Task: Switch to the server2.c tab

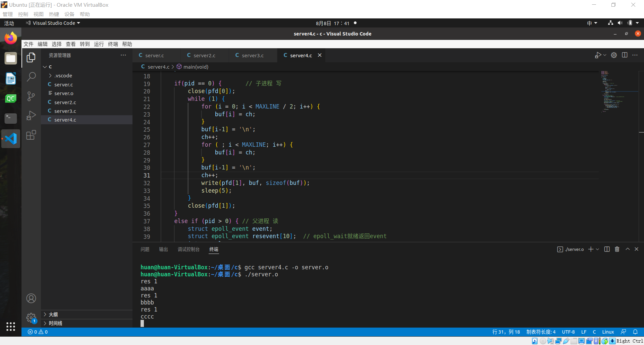Action: [x=204, y=55]
